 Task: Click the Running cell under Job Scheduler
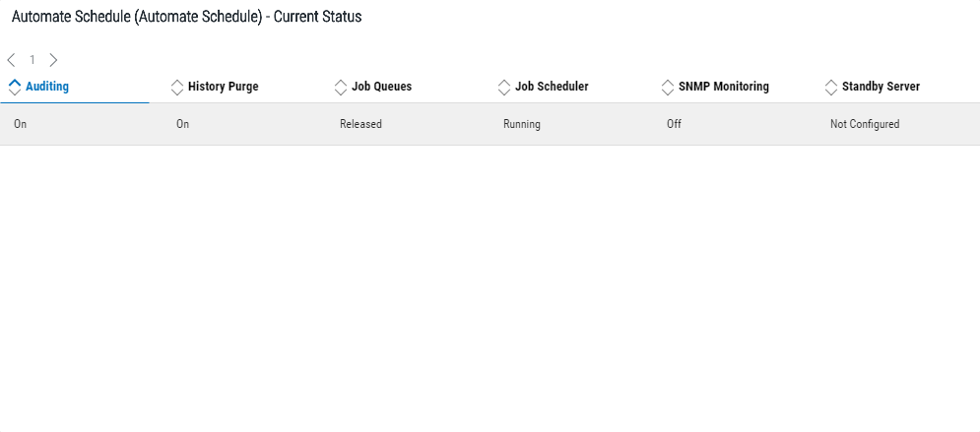[x=522, y=125]
